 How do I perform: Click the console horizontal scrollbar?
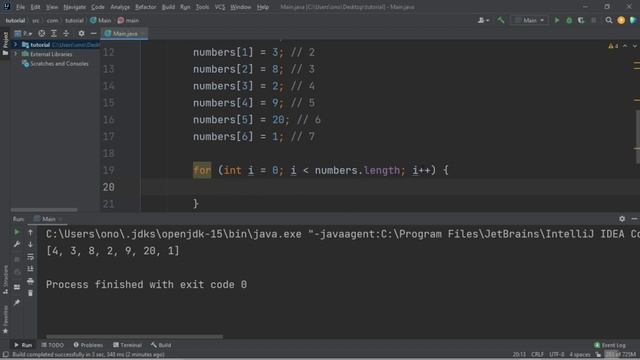click(x=135, y=337)
